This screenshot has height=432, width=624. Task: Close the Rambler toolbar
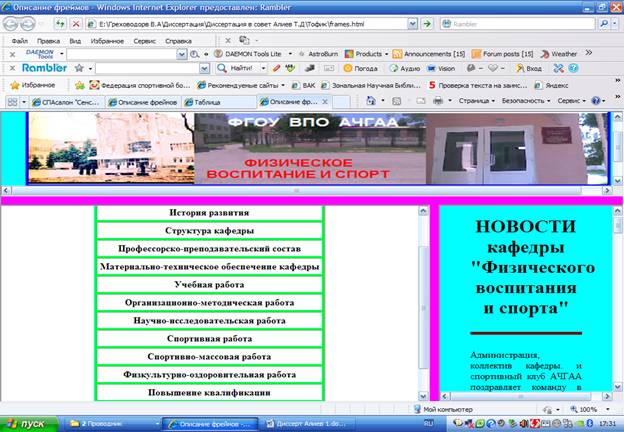pyautogui.click(x=12, y=68)
